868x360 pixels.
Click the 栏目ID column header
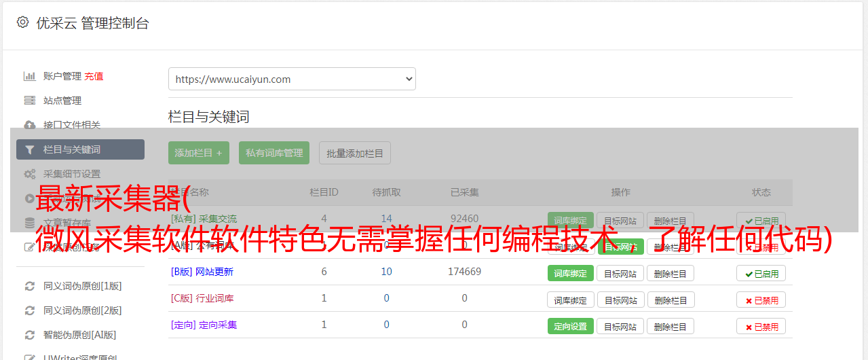324,192
